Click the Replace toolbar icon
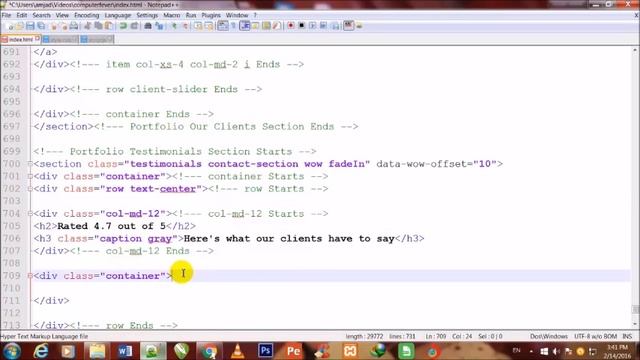The image size is (640, 360). (x=159, y=26)
